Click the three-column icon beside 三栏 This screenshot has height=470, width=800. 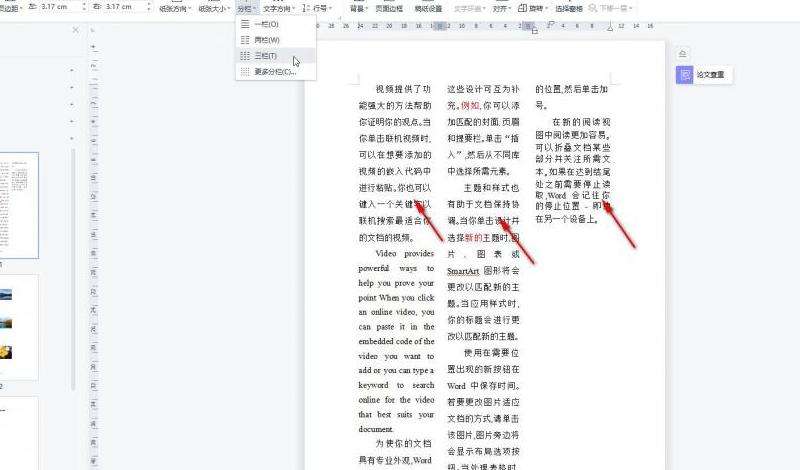coord(245,56)
